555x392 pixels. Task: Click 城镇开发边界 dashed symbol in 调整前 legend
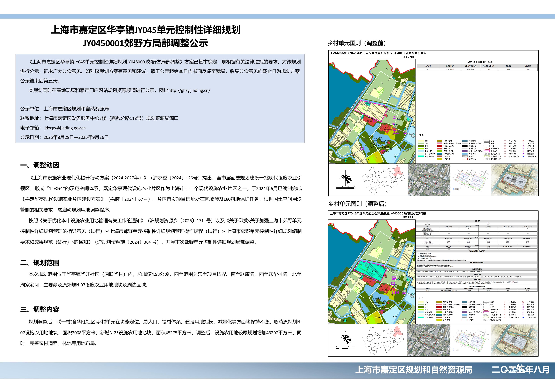point(487,148)
